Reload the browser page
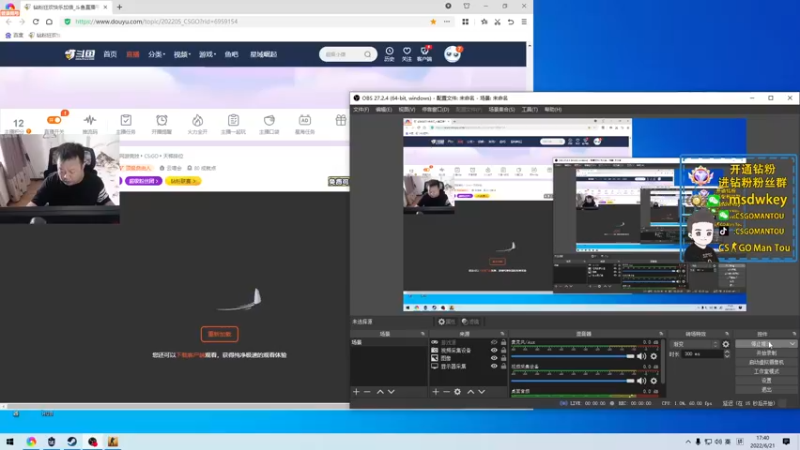 pos(36,21)
